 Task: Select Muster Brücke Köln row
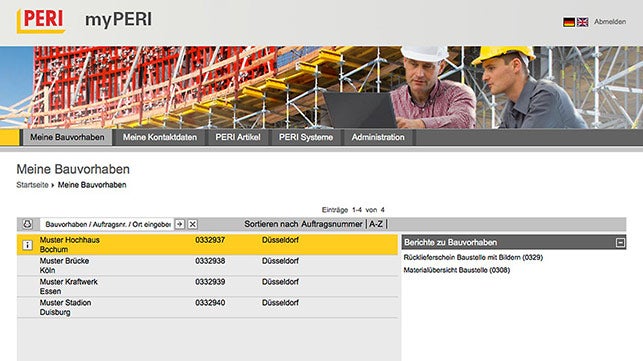pyautogui.click(x=207, y=266)
